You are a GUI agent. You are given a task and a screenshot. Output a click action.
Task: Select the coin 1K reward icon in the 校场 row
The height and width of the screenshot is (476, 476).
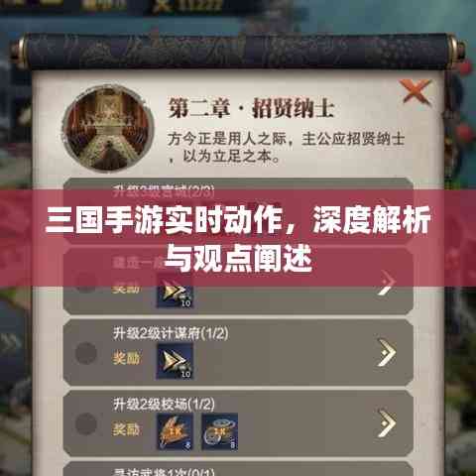220,431
